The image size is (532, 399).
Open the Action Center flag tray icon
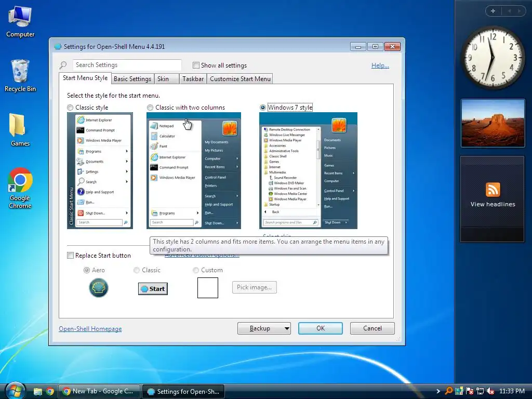(470, 391)
